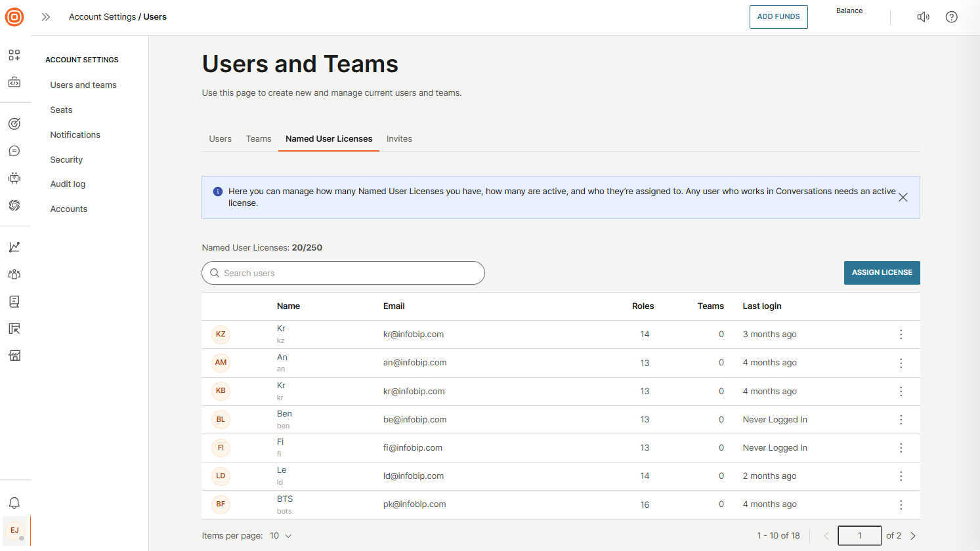Open the robot bot icon in sidebar
The height and width of the screenshot is (551, 980).
(14, 178)
